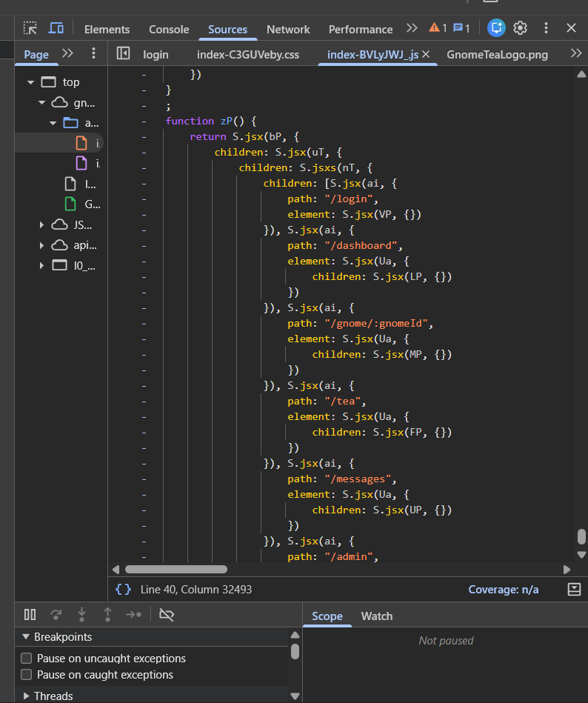Click code editor scroll up arrow
588x703 pixels.
[581, 74]
